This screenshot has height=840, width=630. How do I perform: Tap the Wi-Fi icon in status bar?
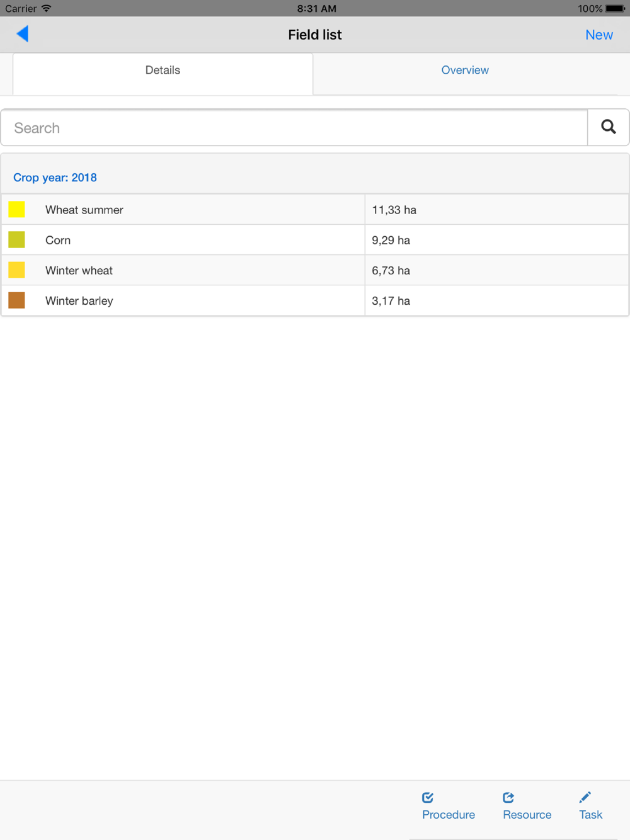tap(47, 9)
